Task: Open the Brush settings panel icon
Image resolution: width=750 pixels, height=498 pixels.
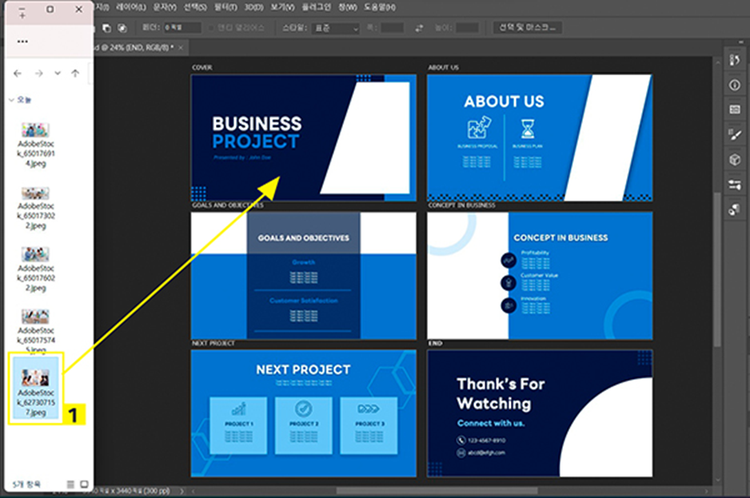Action: coord(735,134)
